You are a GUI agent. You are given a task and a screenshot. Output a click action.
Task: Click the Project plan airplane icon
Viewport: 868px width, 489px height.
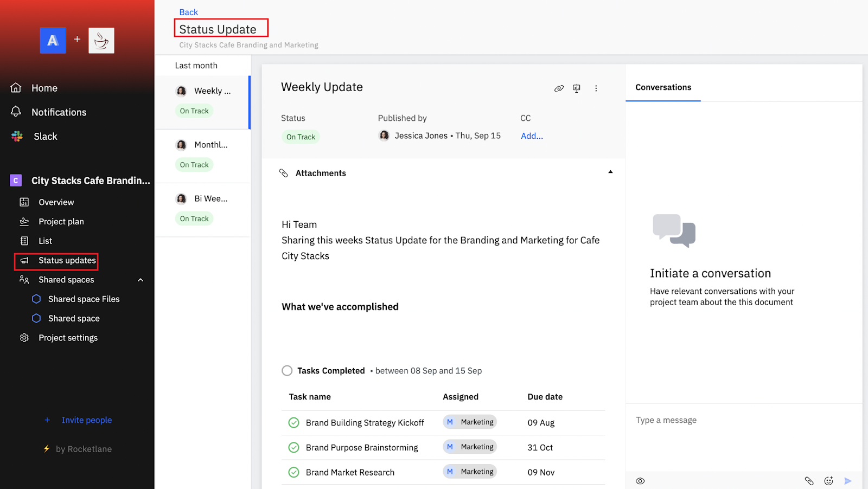[x=24, y=222]
